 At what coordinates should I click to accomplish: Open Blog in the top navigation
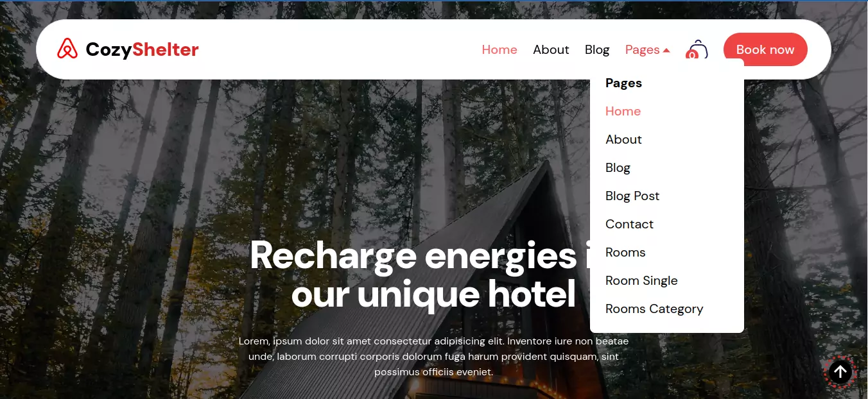pos(597,49)
